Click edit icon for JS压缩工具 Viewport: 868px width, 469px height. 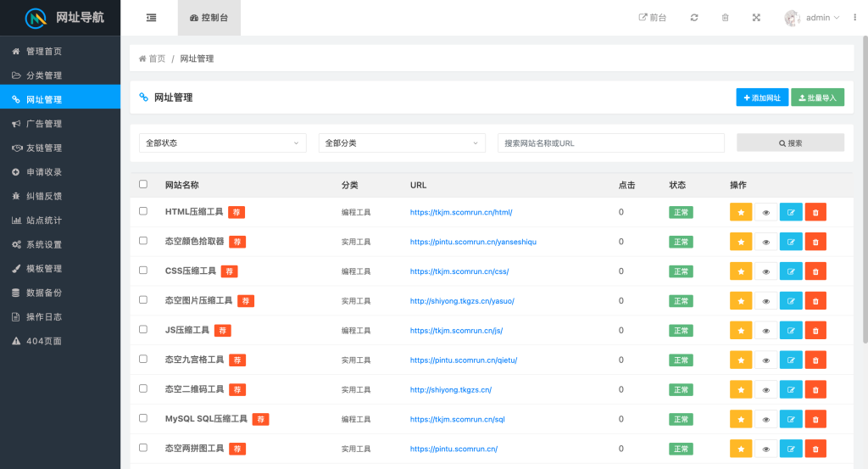(x=791, y=331)
